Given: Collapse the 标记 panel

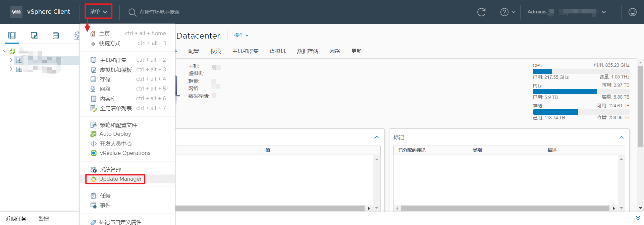Looking at the screenshot, I should click(x=621, y=137).
